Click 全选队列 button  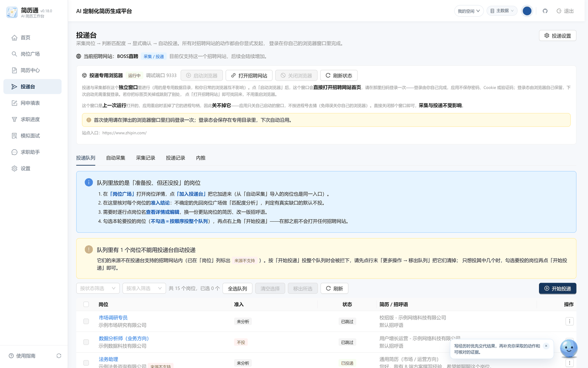click(237, 288)
